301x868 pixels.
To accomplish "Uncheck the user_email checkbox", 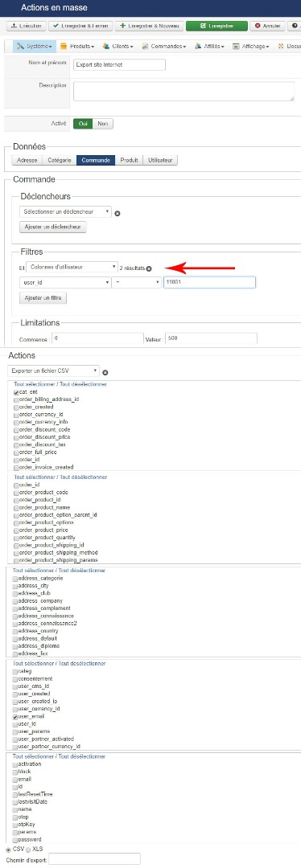I will click(15, 716).
